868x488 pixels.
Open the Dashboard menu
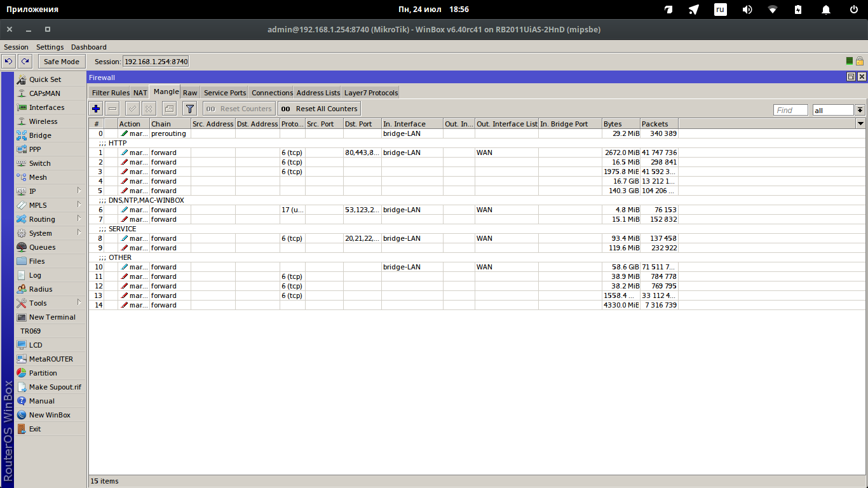[89, 47]
